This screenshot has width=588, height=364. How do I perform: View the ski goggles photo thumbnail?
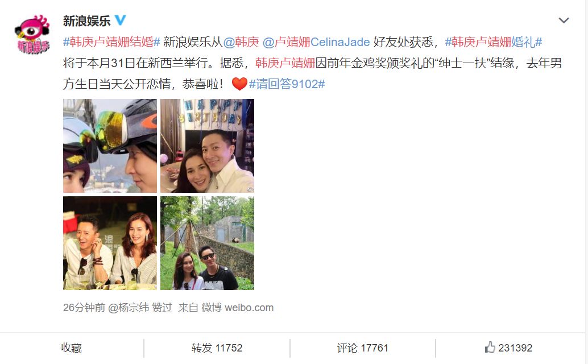(x=110, y=146)
